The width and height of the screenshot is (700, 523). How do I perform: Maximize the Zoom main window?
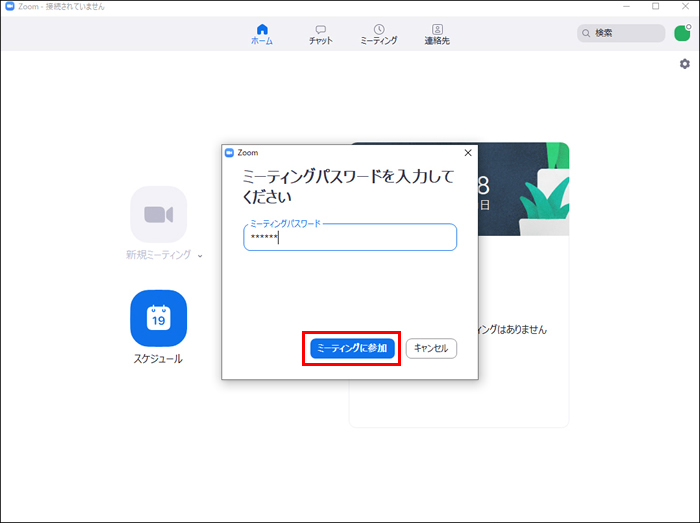pos(655,7)
